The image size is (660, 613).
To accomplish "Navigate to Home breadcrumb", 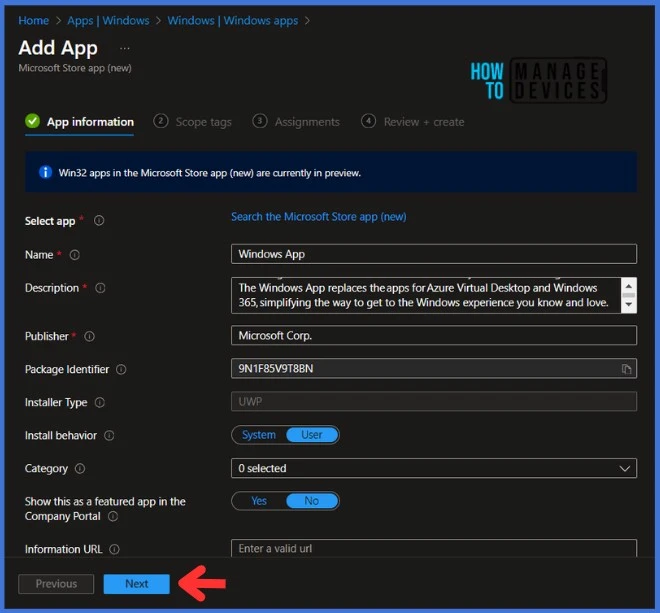I will [x=34, y=21].
